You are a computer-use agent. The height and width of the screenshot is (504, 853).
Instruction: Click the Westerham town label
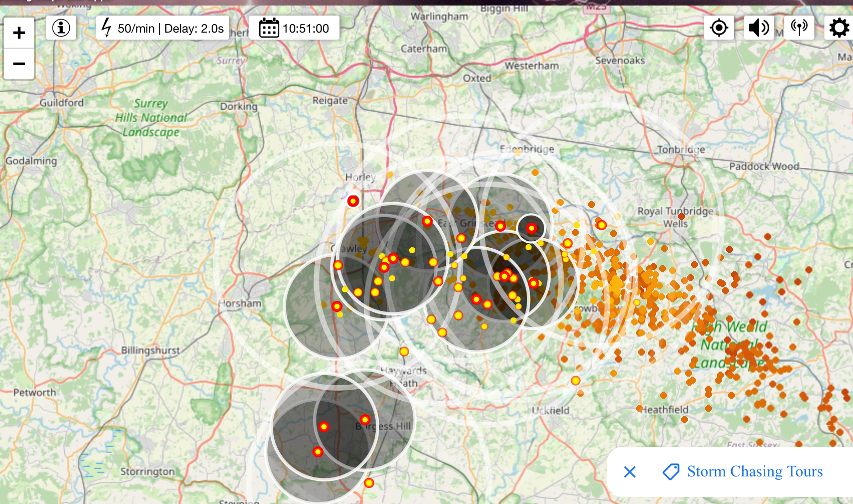(x=532, y=66)
